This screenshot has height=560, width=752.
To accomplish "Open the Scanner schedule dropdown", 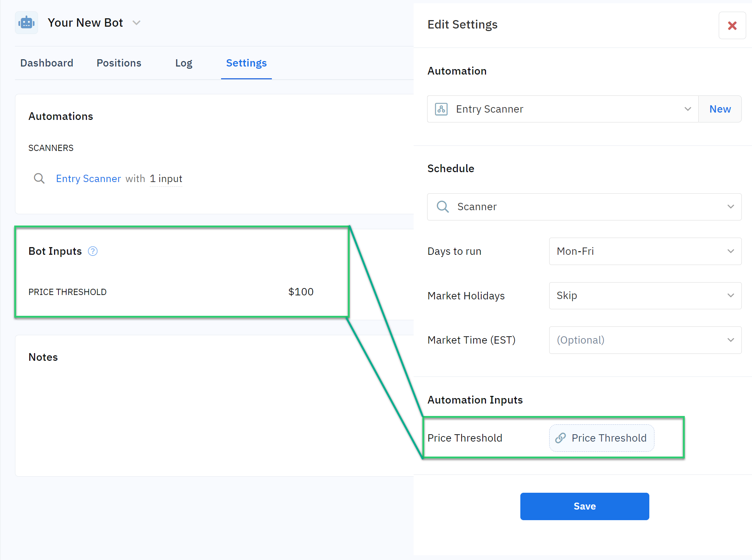I will pyautogui.click(x=584, y=207).
